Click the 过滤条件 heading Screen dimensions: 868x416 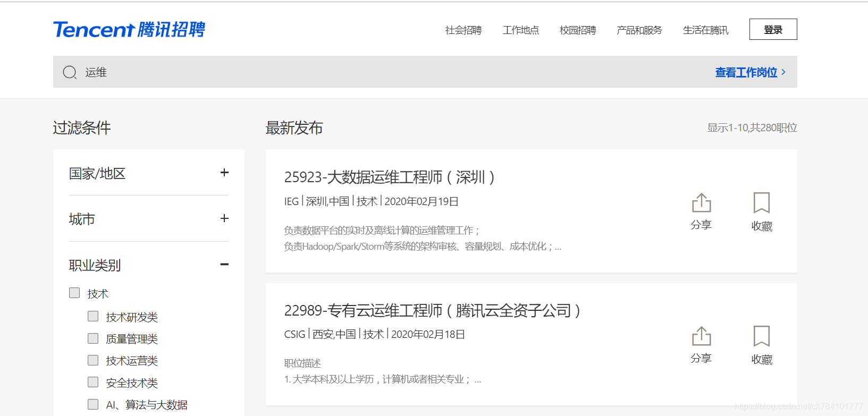point(82,128)
